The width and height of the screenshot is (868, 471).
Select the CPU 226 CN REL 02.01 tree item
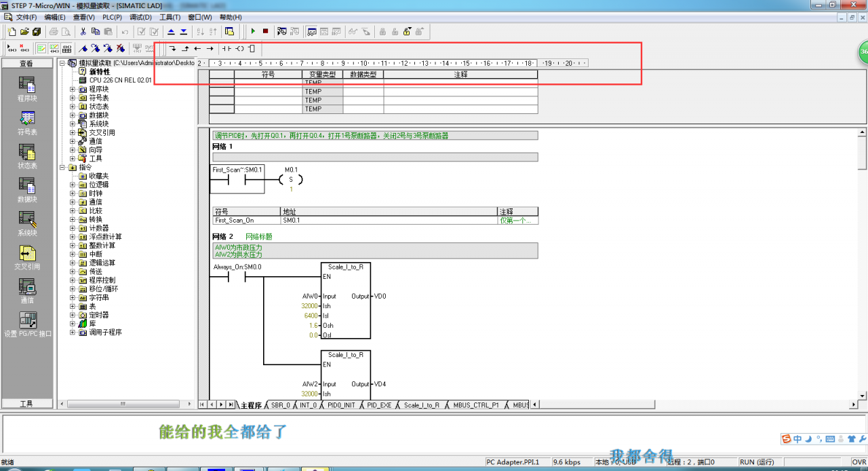(121, 80)
